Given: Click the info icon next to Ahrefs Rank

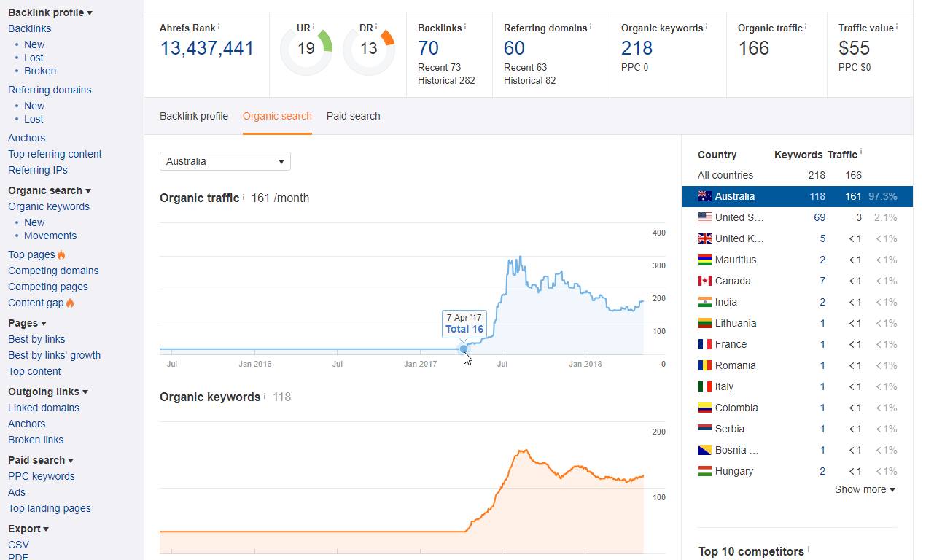Looking at the screenshot, I should (x=219, y=27).
